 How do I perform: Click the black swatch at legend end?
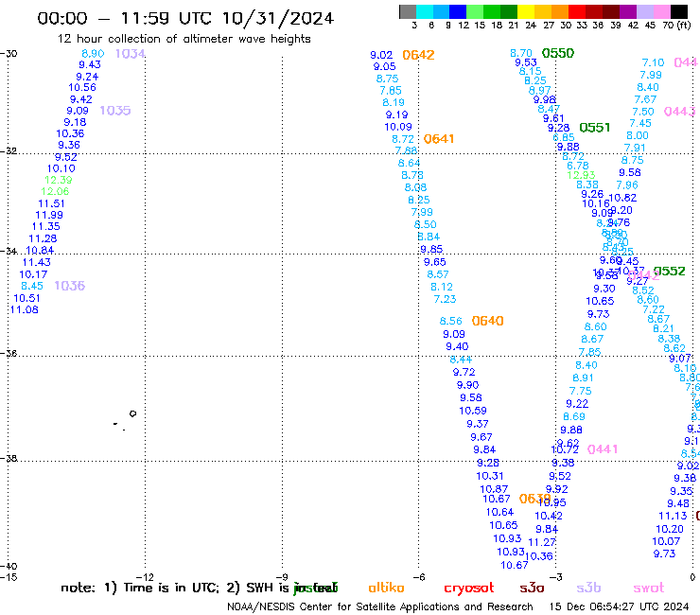point(678,12)
